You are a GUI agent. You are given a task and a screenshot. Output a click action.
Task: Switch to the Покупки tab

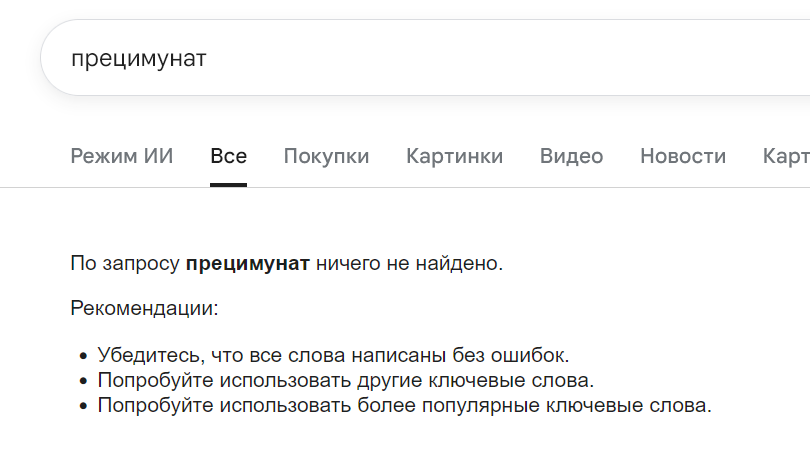click(x=326, y=156)
